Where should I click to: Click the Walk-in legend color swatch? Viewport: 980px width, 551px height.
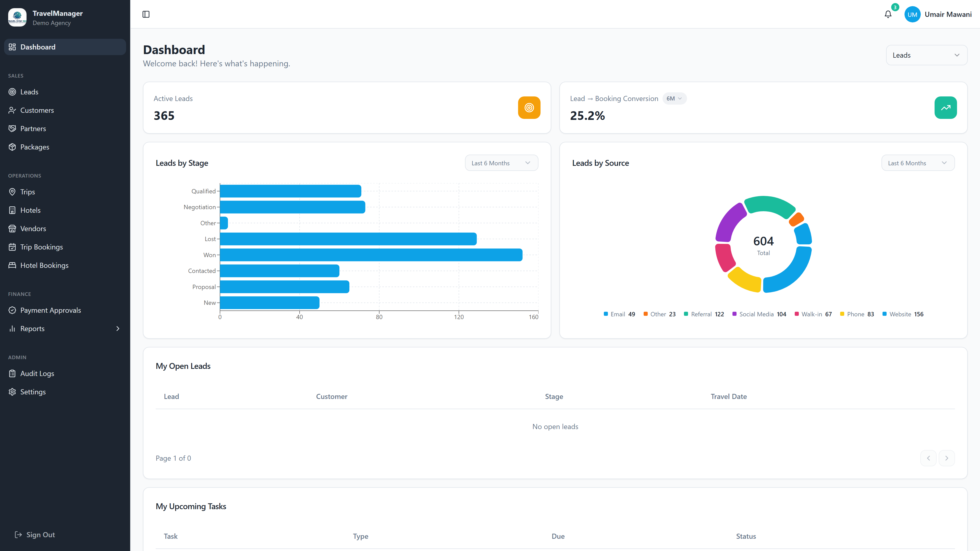tap(796, 314)
